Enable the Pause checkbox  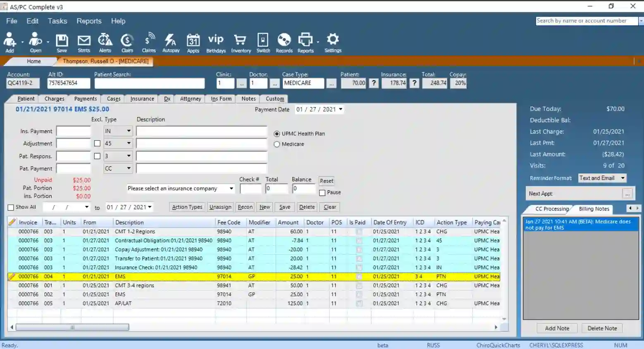pos(323,192)
